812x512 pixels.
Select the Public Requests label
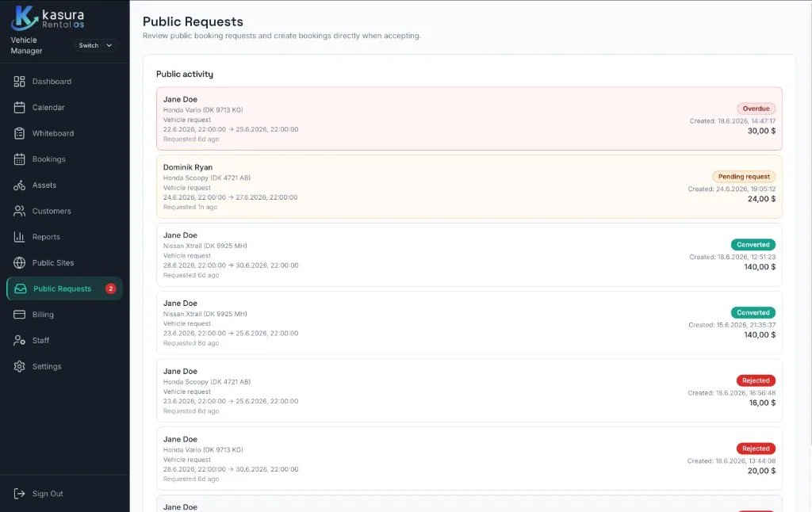[x=62, y=288]
